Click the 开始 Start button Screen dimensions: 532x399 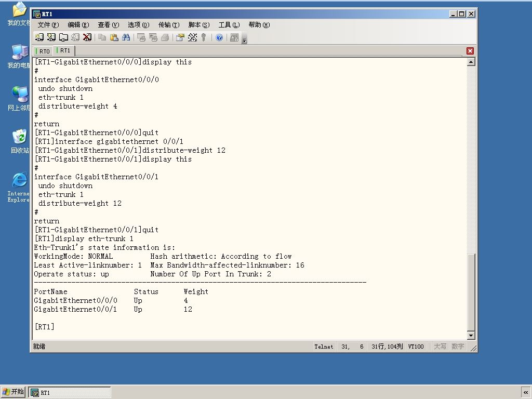[x=13, y=392]
